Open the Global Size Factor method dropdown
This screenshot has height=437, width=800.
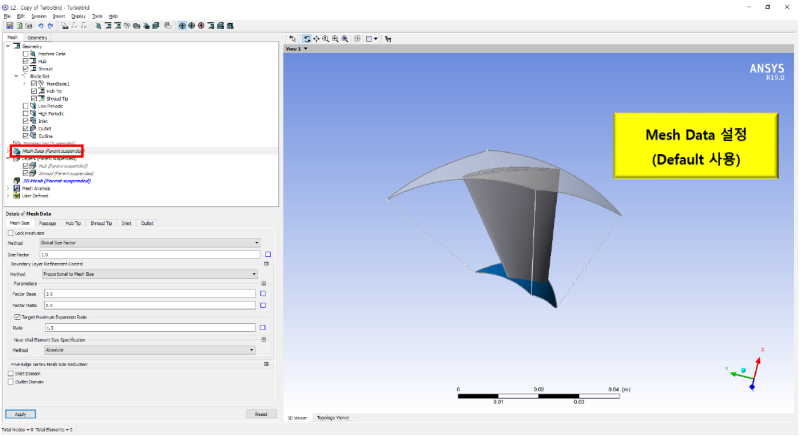click(150, 243)
